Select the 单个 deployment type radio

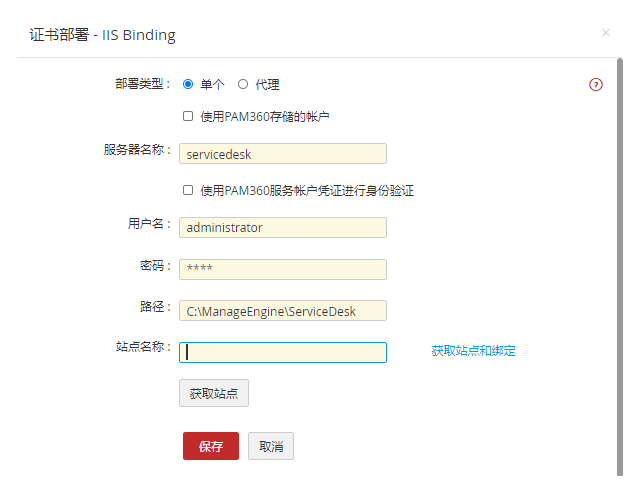pyautogui.click(x=188, y=85)
